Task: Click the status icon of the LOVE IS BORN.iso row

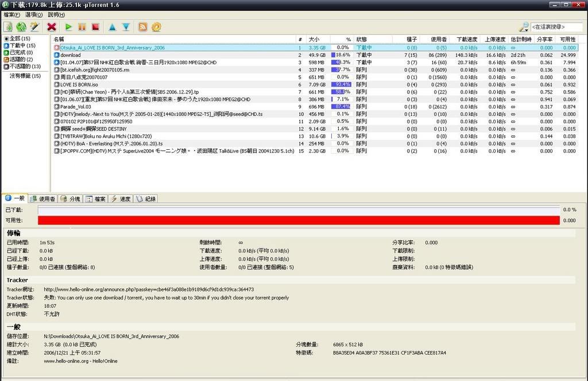Action: (57, 85)
